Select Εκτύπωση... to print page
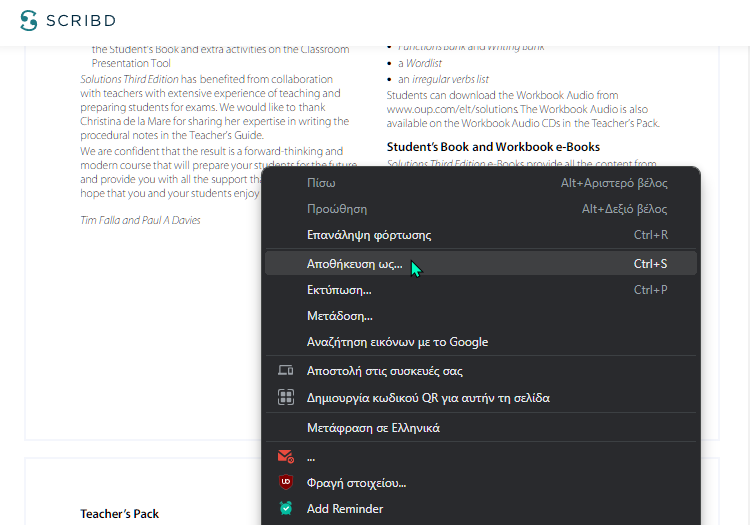Viewport: 750px width, 525px height. 481,290
